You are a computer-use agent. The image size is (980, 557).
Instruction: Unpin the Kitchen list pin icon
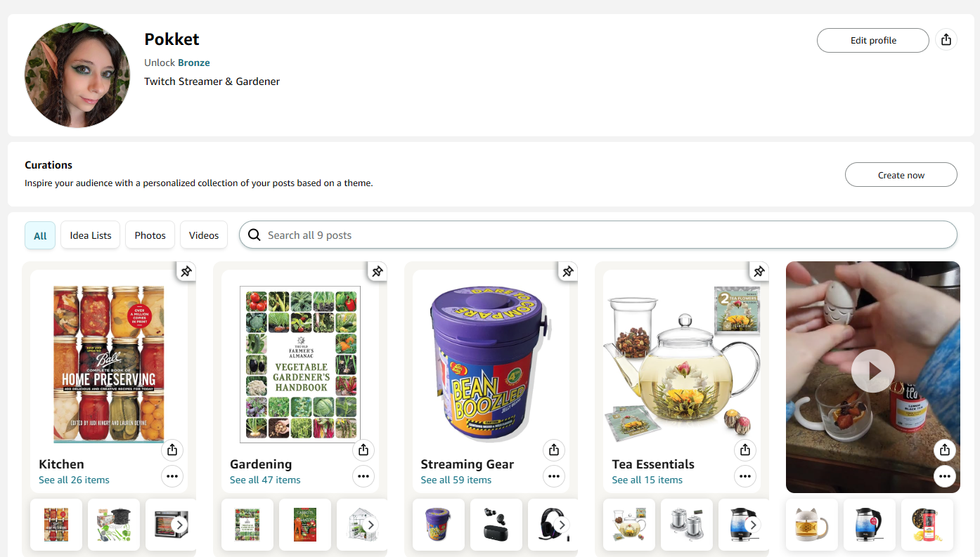(x=186, y=272)
